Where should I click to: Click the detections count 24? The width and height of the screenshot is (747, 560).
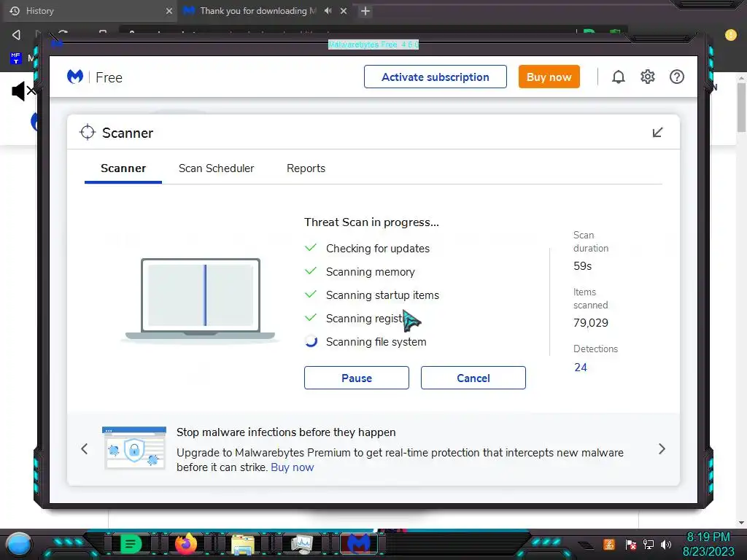point(580,367)
